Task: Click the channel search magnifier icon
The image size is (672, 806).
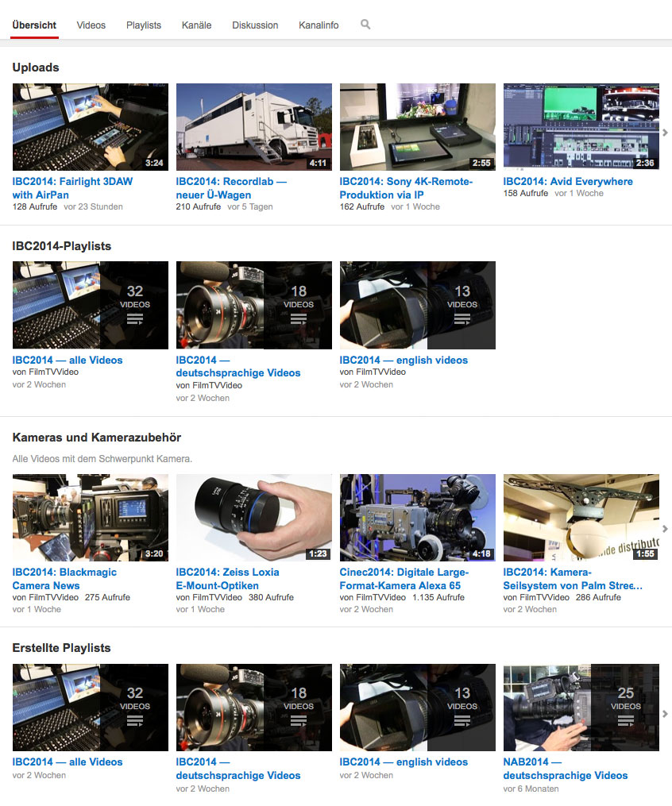Action: coord(365,25)
